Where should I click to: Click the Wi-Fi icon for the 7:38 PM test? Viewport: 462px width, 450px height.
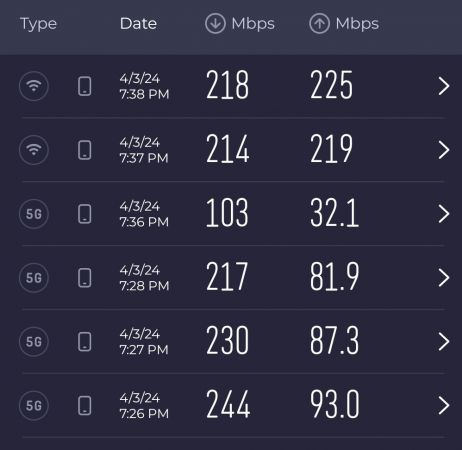(x=34, y=86)
